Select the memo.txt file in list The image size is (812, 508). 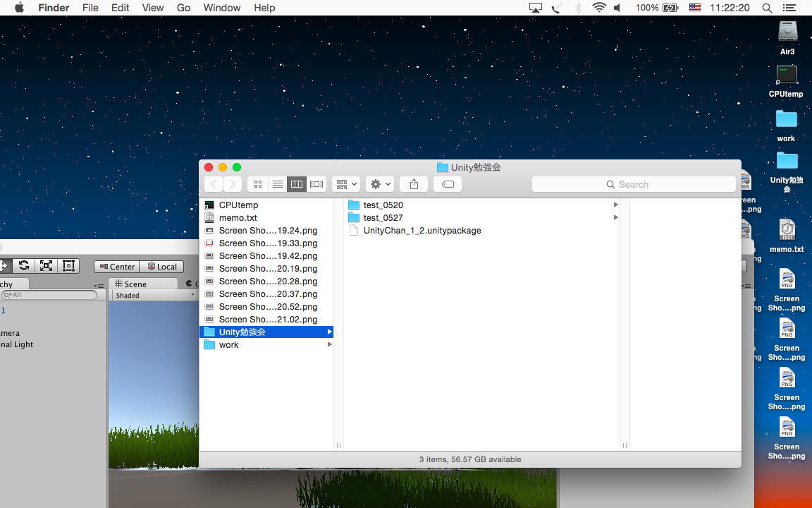238,218
